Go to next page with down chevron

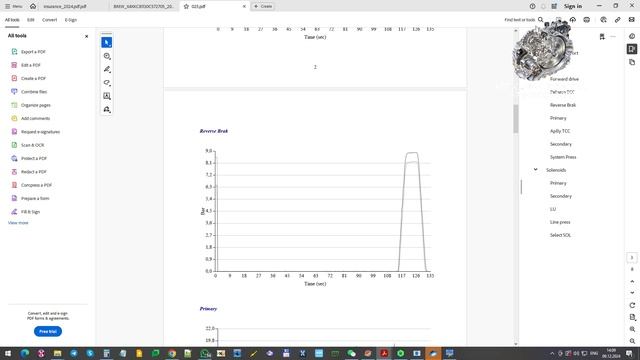tap(632, 293)
